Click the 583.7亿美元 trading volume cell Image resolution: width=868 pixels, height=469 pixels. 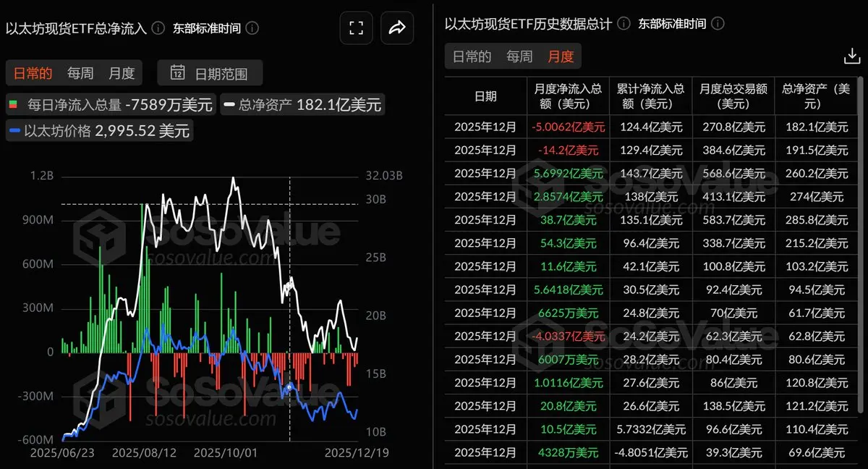click(733, 220)
